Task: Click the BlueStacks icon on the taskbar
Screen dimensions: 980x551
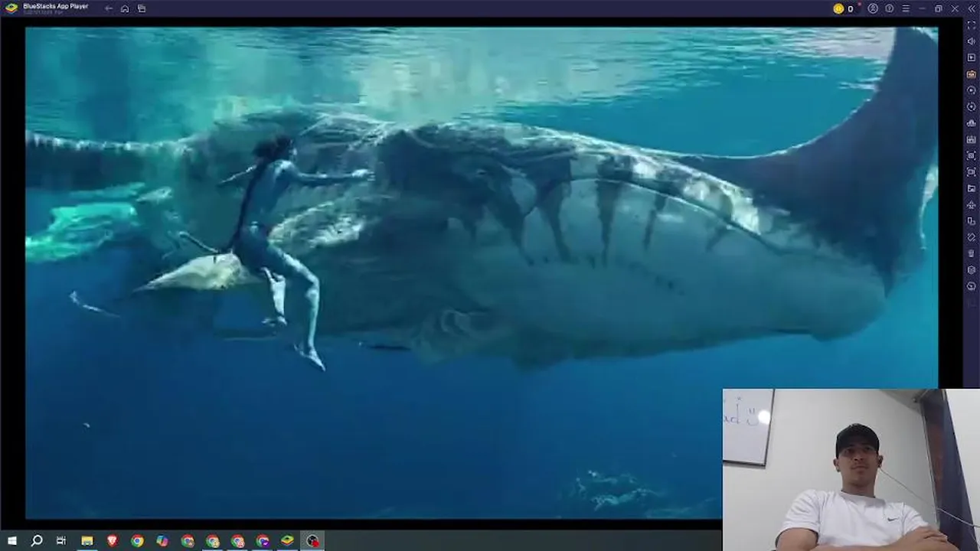Action: pos(287,541)
